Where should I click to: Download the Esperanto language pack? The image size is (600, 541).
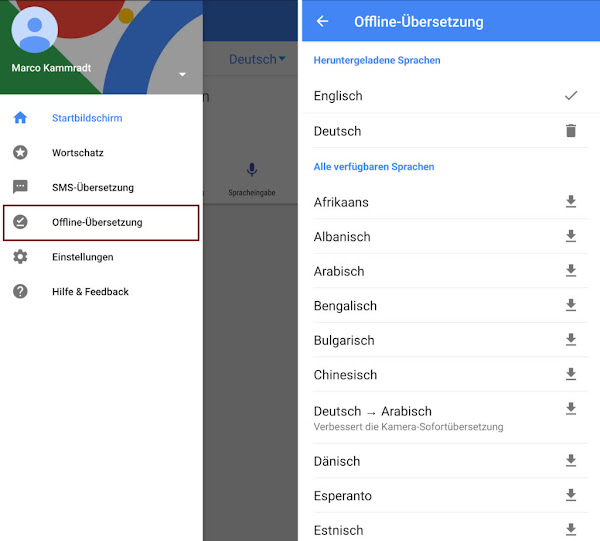[571, 495]
